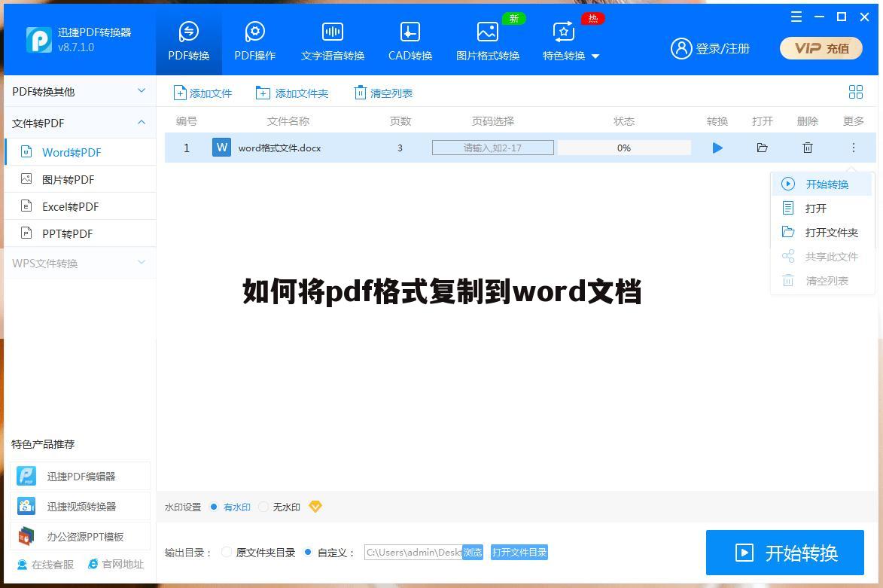
Task: Click the page range input field
Action: tap(493, 148)
